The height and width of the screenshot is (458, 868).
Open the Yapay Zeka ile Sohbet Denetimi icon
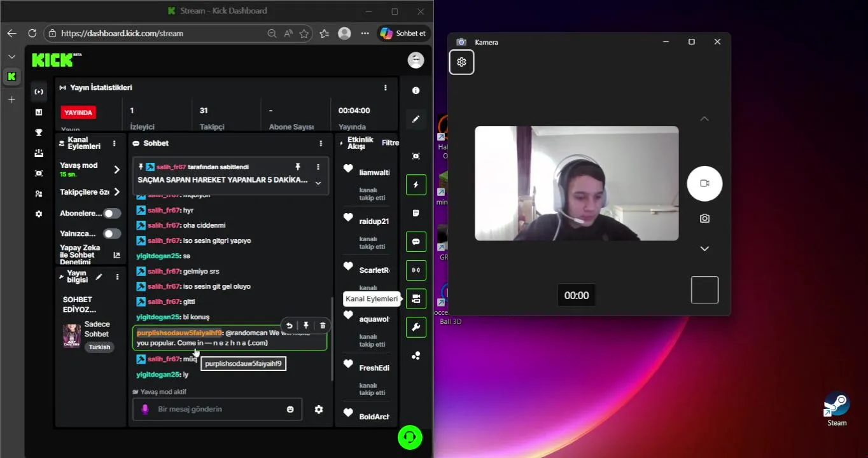pyautogui.click(x=116, y=255)
